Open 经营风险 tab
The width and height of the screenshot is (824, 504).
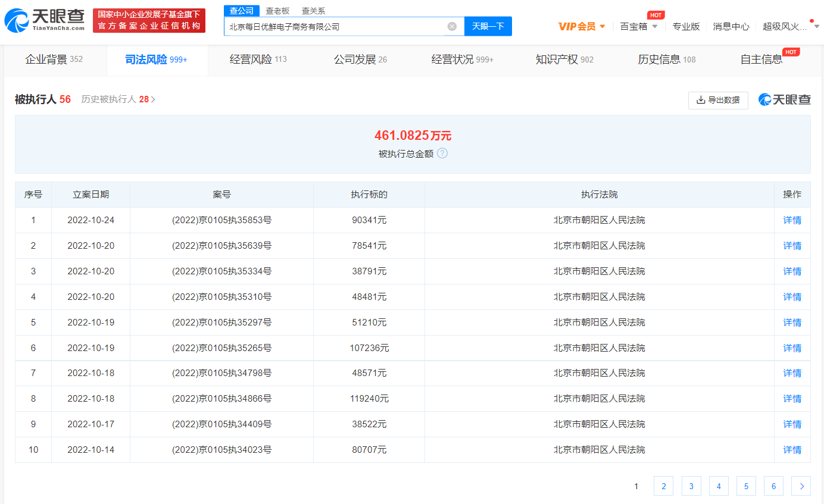tap(258, 60)
